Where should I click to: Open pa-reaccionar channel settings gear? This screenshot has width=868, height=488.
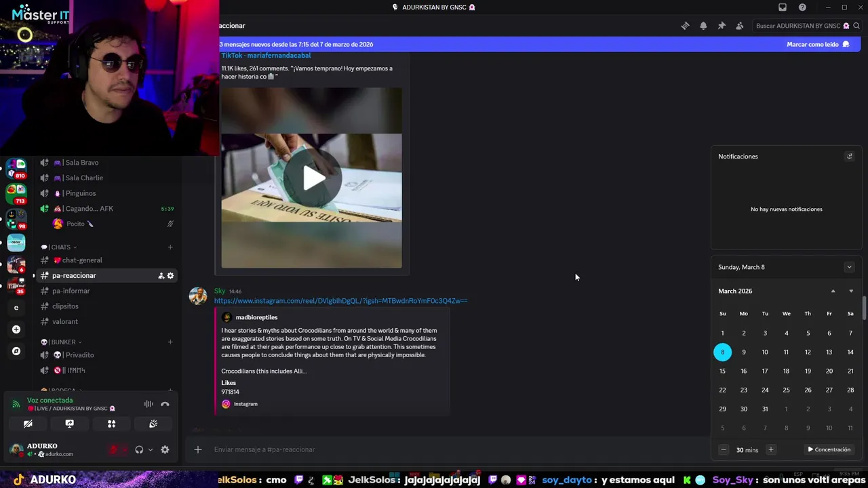point(170,276)
